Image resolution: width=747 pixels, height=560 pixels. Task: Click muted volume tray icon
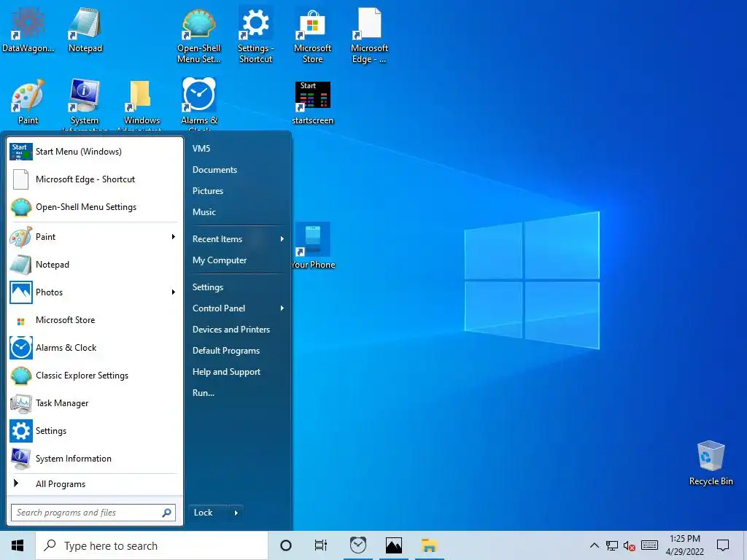click(x=630, y=545)
